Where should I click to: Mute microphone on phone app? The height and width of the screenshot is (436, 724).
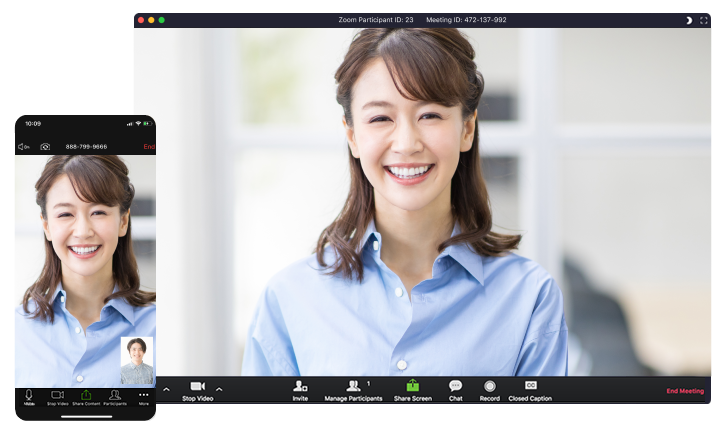tap(29, 397)
